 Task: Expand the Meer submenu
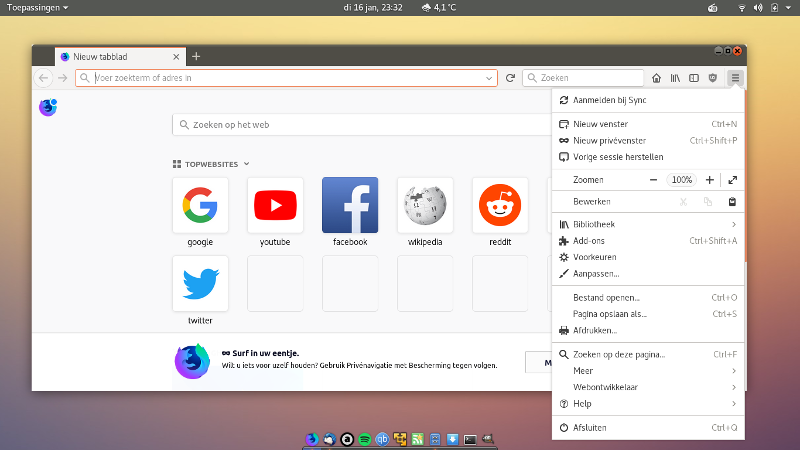(648, 370)
